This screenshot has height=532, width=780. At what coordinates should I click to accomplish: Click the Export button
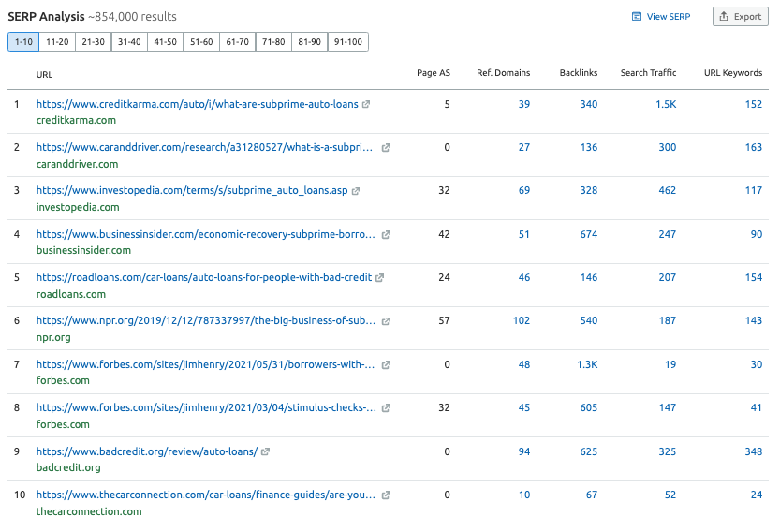[740, 17]
